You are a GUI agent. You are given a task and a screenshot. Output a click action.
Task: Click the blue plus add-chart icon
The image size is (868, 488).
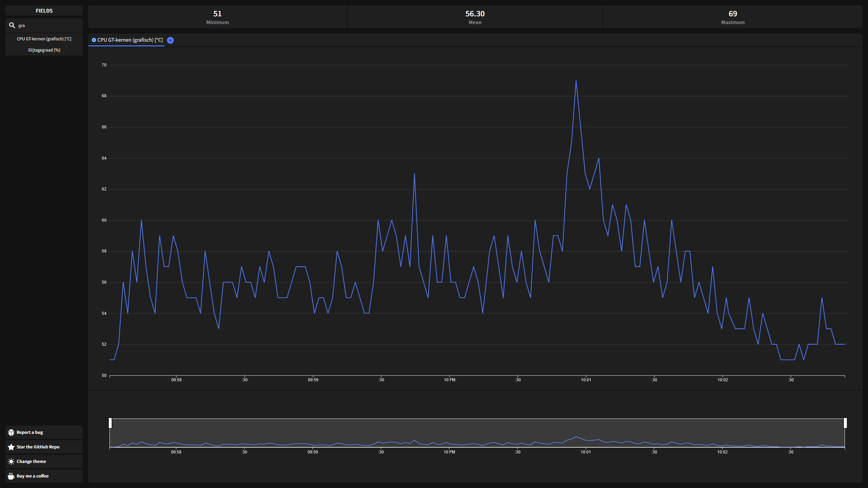click(170, 40)
